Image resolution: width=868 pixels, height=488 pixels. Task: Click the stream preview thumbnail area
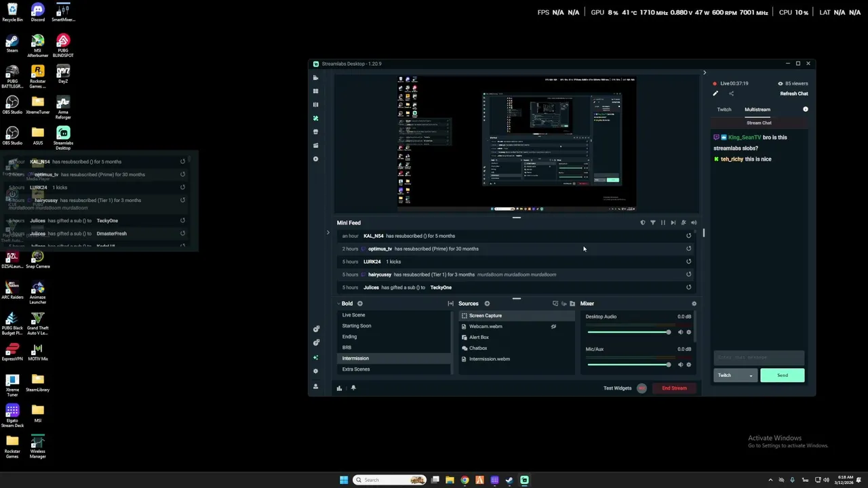point(517,144)
